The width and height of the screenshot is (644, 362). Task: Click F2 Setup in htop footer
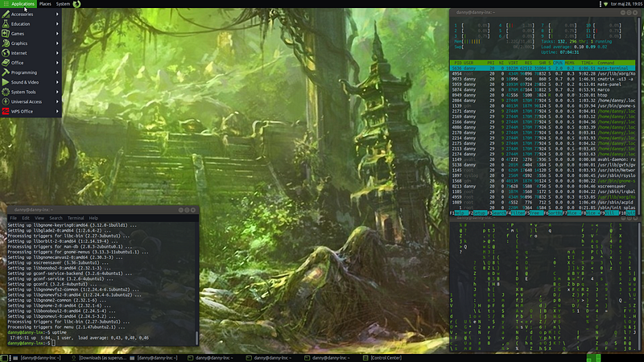[x=477, y=213]
